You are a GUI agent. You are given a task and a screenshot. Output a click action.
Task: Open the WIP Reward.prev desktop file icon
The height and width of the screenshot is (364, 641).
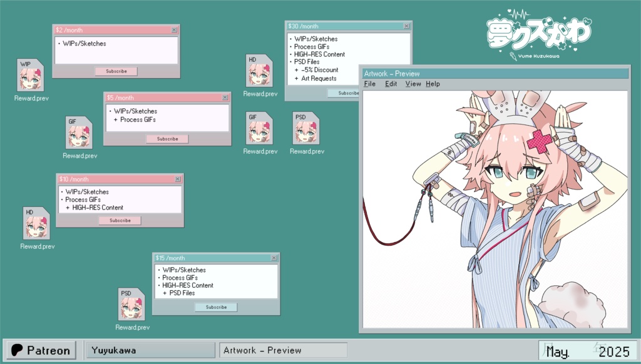coord(30,75)
